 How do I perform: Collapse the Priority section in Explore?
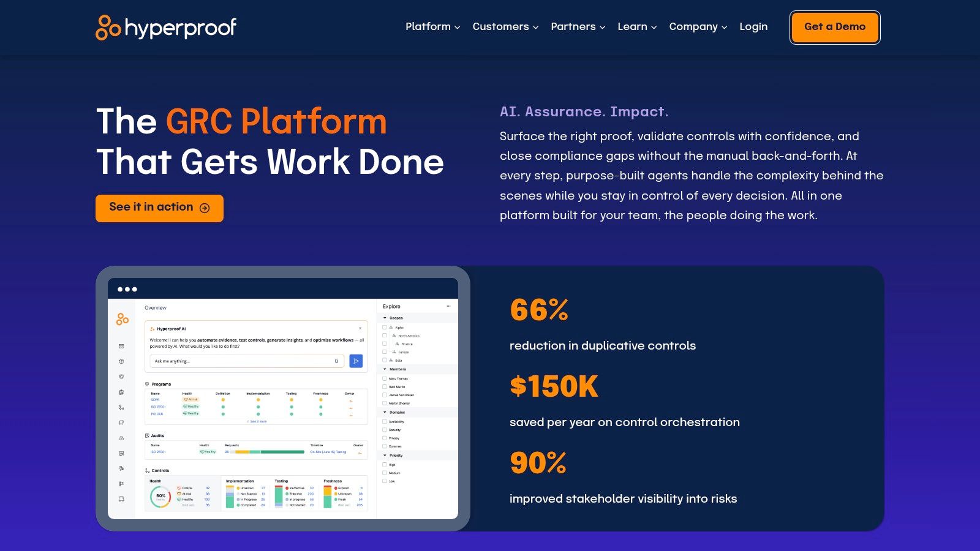[x=385, y=455]
